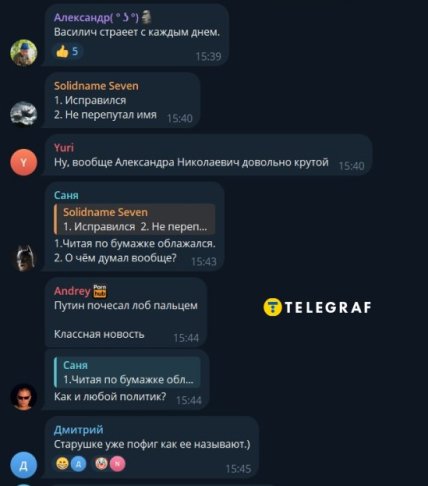Click the clown emoji reaction
The height and width of the screenshot is (486, 428).
click(x=101, y=463)
